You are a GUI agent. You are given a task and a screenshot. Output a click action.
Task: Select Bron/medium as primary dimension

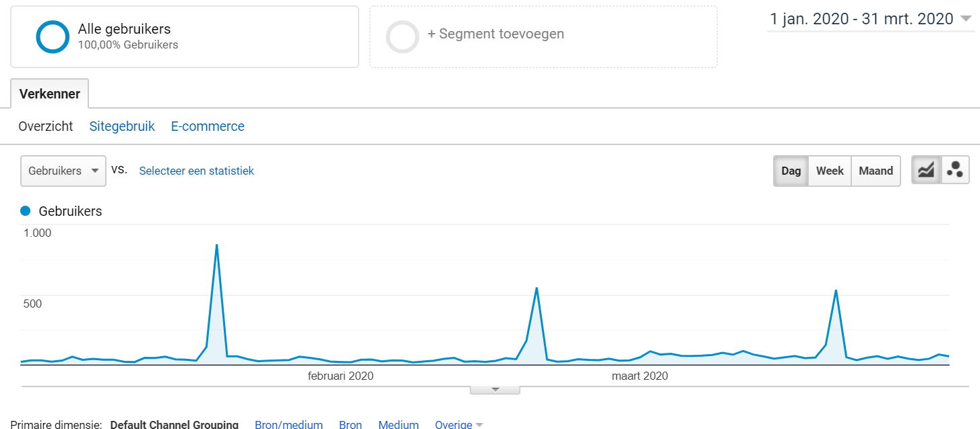(x=288, y=424)
